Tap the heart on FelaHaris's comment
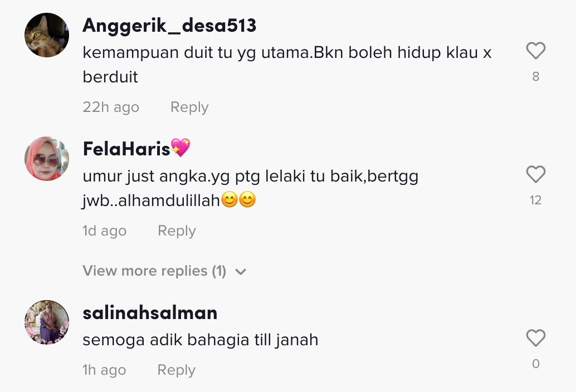 click(535, 174)
